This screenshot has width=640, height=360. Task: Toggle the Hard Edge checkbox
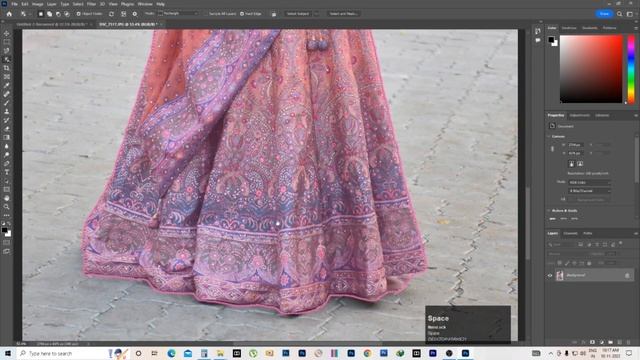click(242, 14)
